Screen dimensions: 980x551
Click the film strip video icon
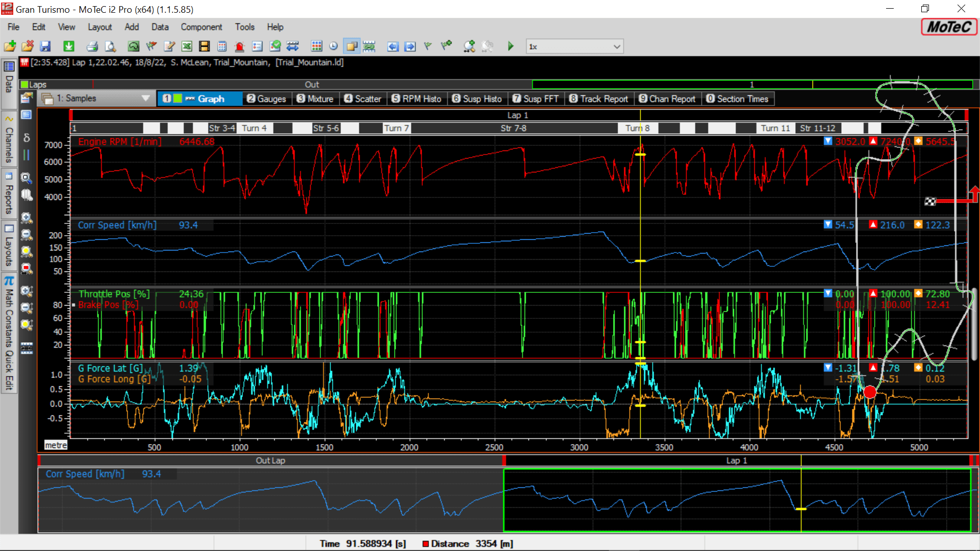coord(204,46)
